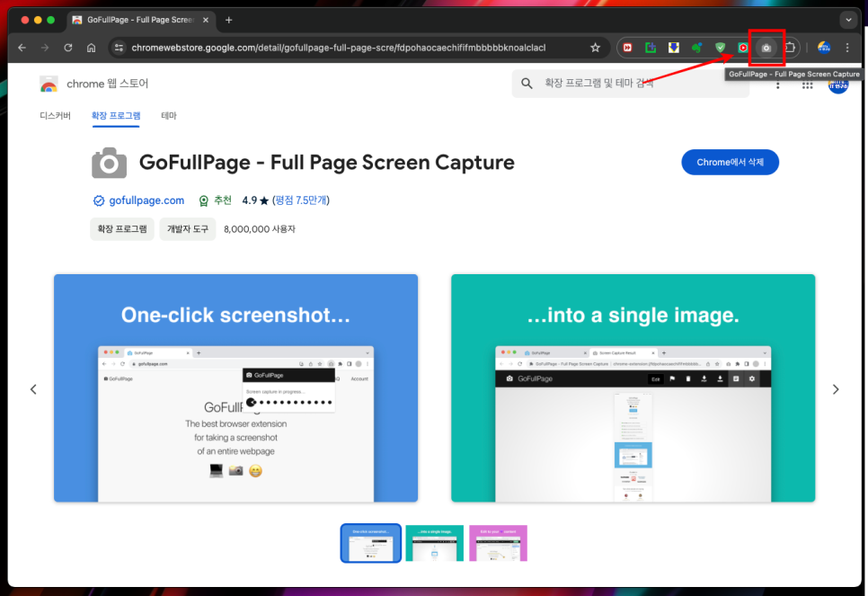The image size is (868, 596).
Task: Click the address bar URL
Action: 338,48
